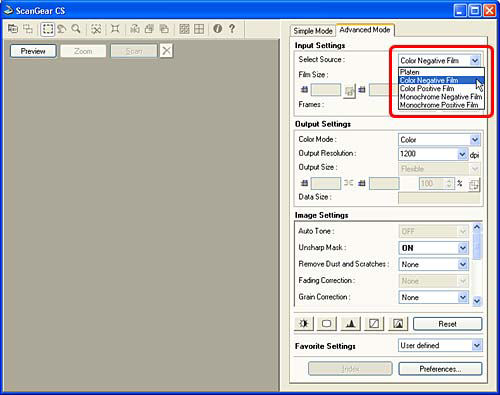Click the remove crop frame scissors icon
Image resolution: width=500 pixels, height=395 pixels.
(96, 29)
